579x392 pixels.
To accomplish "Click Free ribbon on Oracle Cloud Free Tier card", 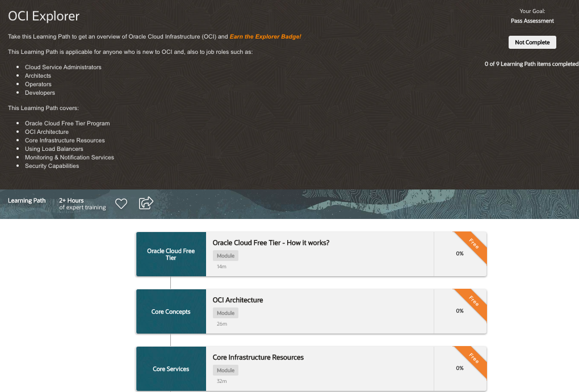I will tap(474, 244).
